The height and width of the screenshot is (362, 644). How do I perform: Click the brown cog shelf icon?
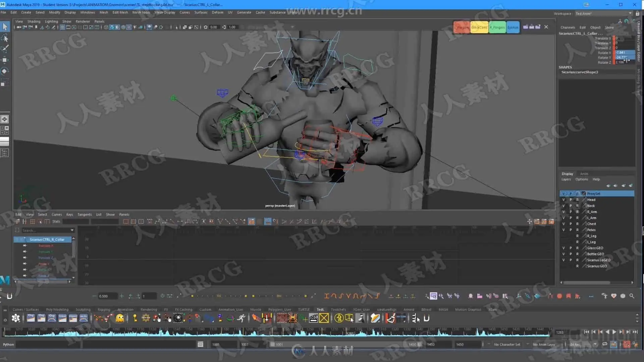pos(146,318)
